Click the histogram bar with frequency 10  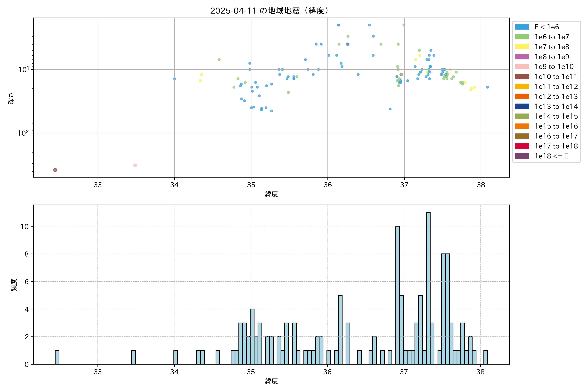pyautogui.click(x=398, y=295)
